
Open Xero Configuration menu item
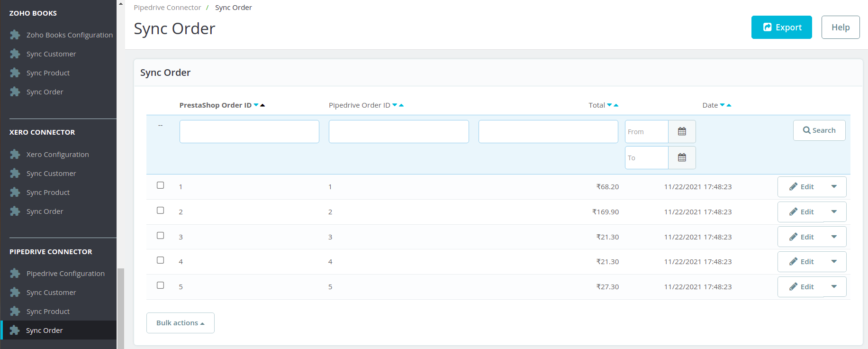[58, 154]
